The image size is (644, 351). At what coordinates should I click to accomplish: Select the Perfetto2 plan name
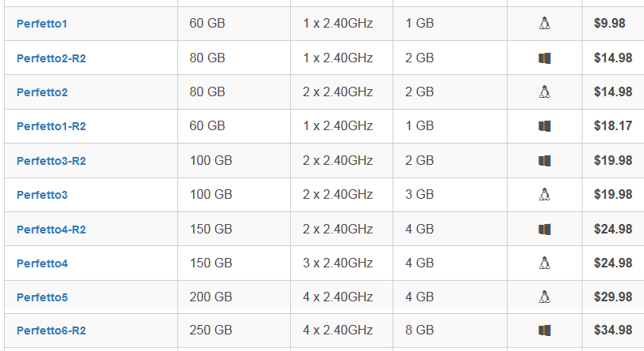tap(43, 92)
